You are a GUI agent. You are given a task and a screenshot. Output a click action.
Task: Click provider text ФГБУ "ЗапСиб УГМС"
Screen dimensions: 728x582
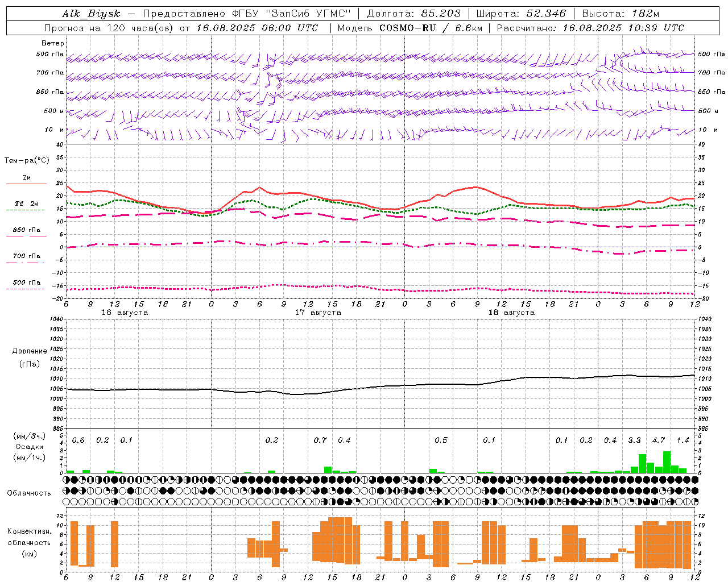(x=292, y=14)
